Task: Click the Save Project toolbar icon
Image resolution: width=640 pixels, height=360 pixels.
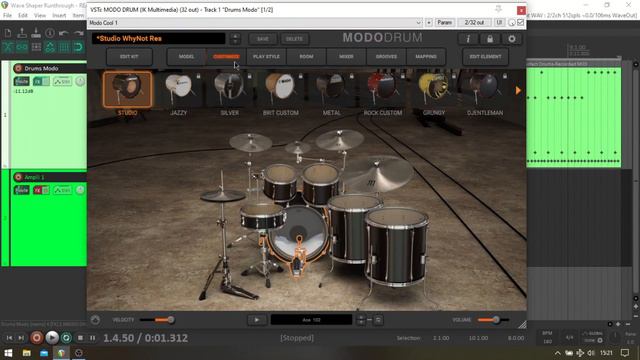Action: point(36,33)
